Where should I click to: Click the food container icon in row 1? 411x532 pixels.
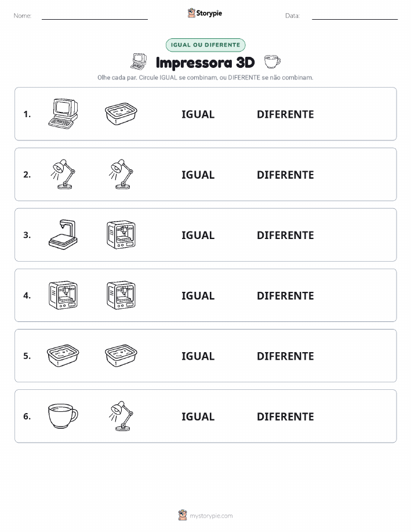tap(121, 114)
